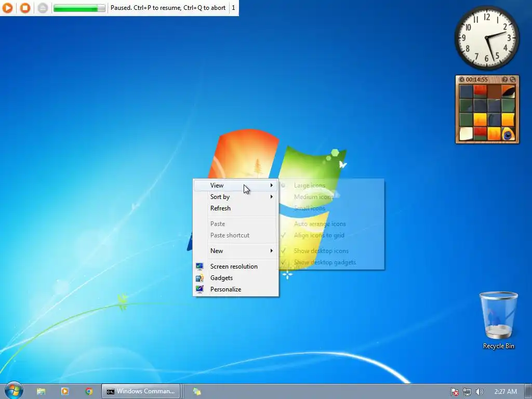Expand the Sort by submenu
This screenshot has height=399, width=532.
(236, 197)
